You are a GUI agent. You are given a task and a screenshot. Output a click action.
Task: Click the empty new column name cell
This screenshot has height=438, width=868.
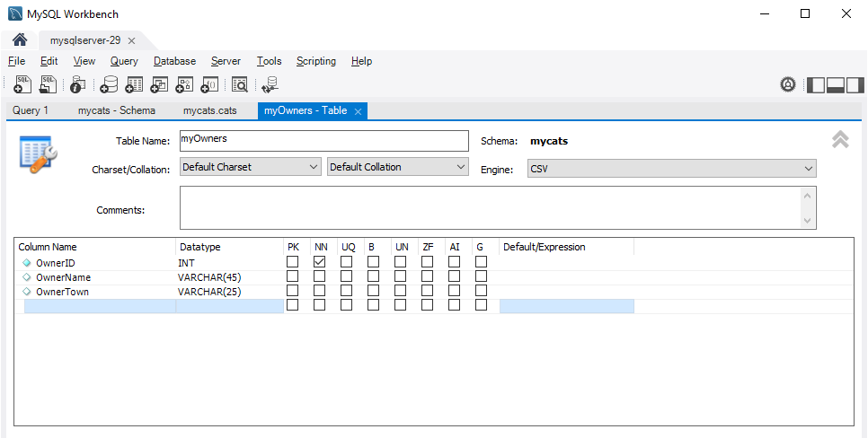pyautogui.click(x=100, y=306)
